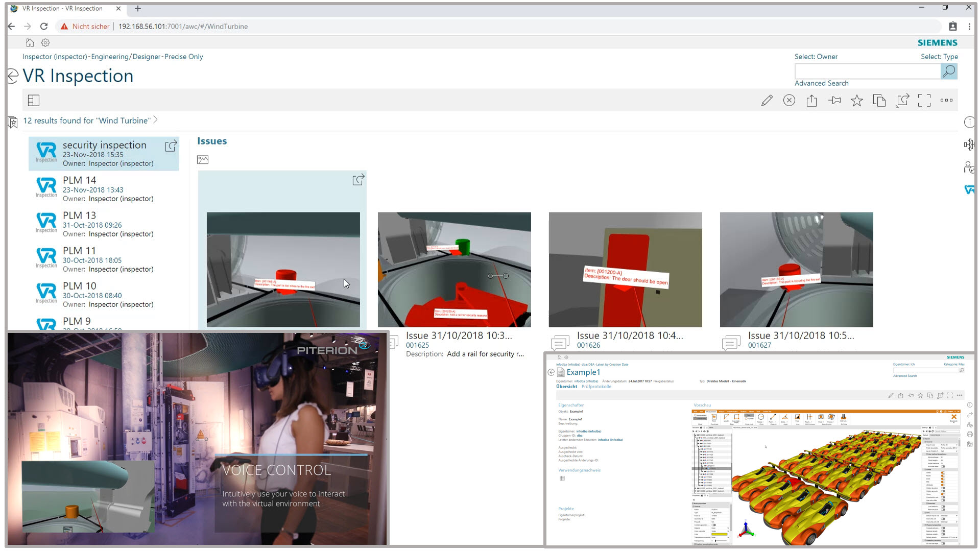The image size is (980, 551).
Task: Click the search magnifier icon
Action: [948, 71]
